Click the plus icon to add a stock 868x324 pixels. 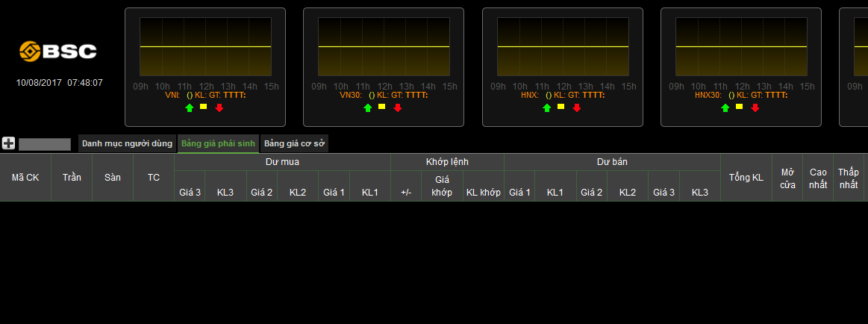pos(8,143)
